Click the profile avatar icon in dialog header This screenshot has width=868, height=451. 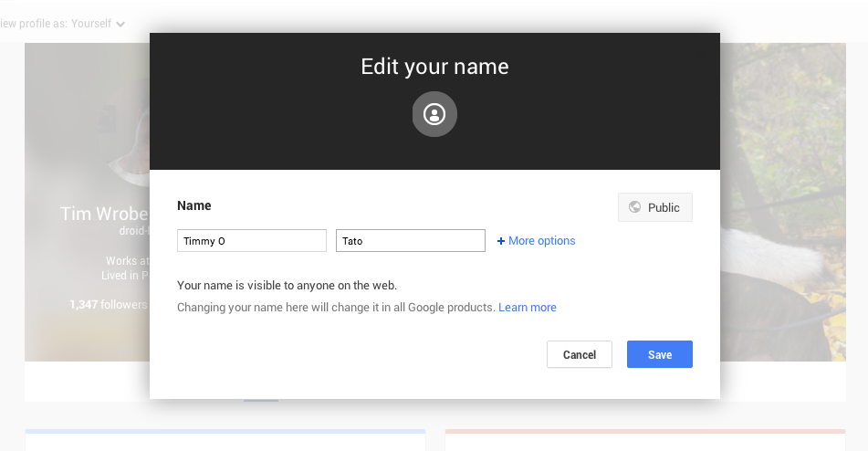434,114
